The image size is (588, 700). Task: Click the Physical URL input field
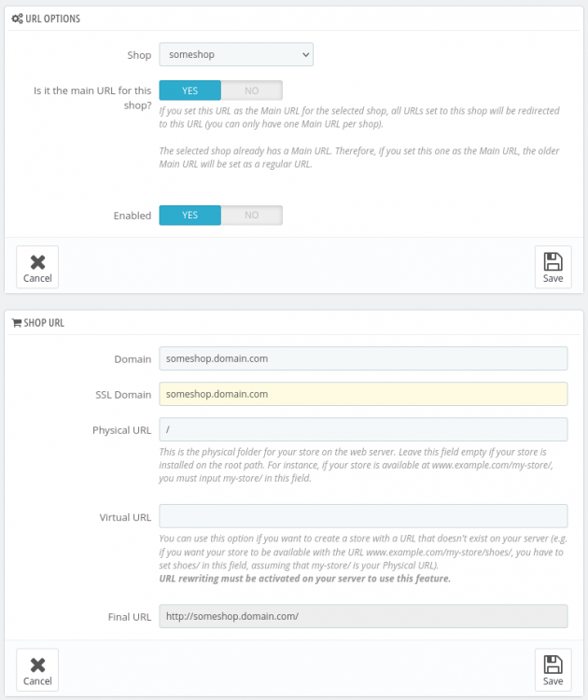(x=363, y=429)
